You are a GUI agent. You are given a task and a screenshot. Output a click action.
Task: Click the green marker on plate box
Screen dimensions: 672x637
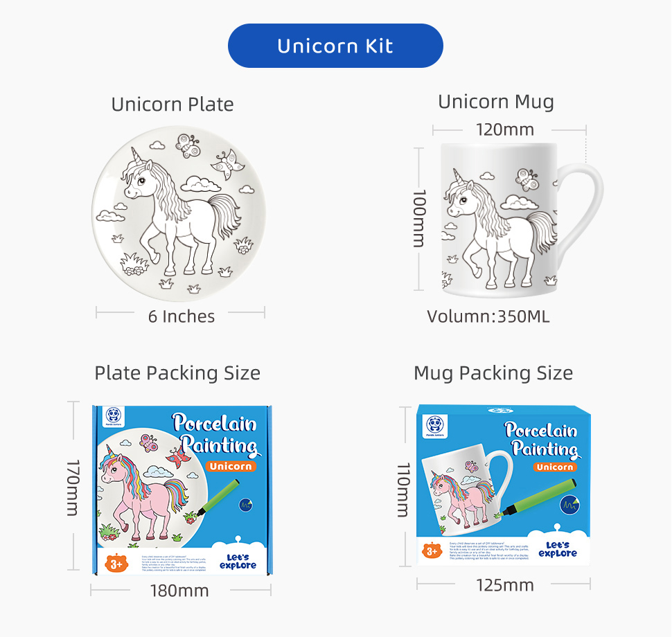pyautogui.click(x=218, y=497)
